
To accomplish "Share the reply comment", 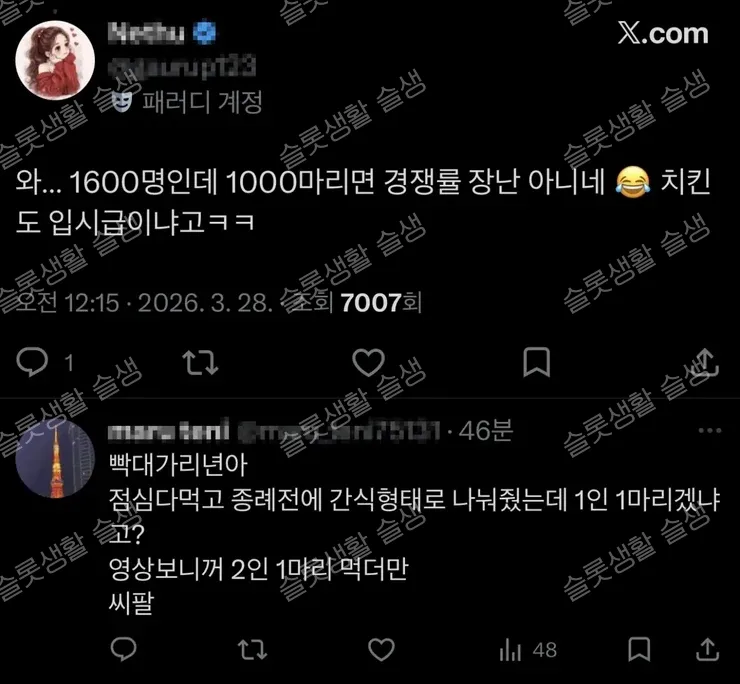I will 708,649.
